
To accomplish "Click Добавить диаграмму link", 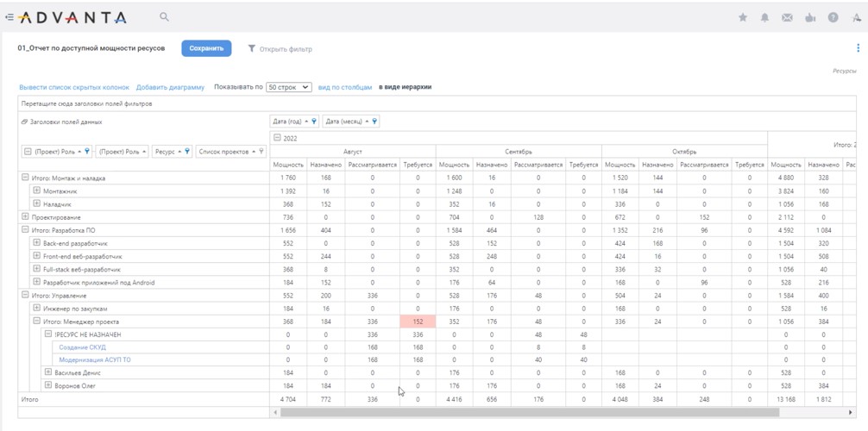I will click(171, 87).
